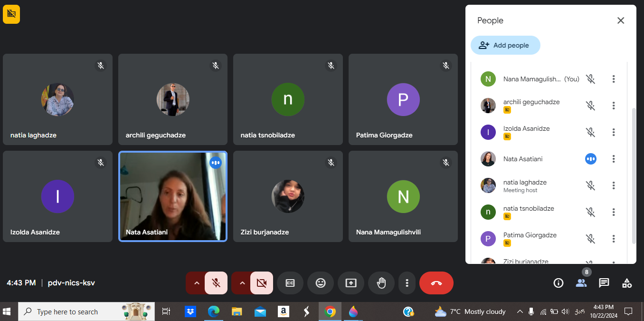Click the people icon with 8 badge
This screenshot has height=321, width=644.
[x=581, y=283]
